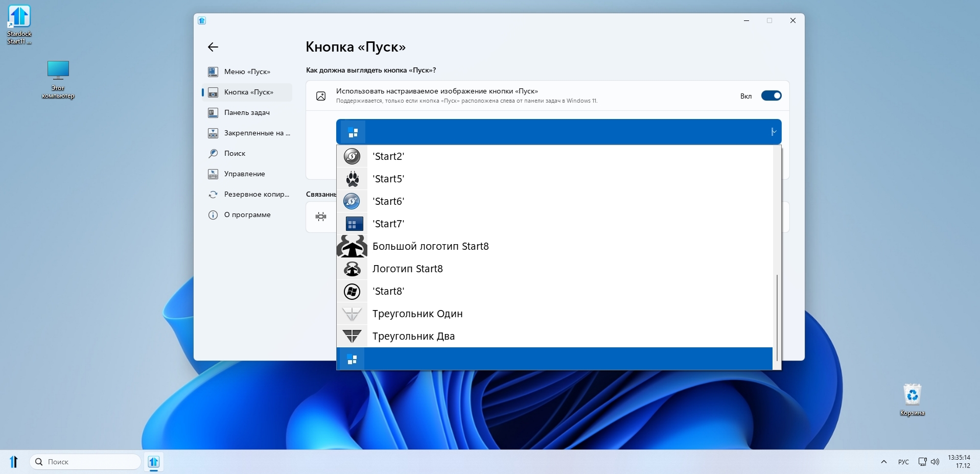Image resolution: width=980 pixels, height=474 pixels.
Task: Open the Меню «Пуск» section
Action: click(x=247, y=72)
